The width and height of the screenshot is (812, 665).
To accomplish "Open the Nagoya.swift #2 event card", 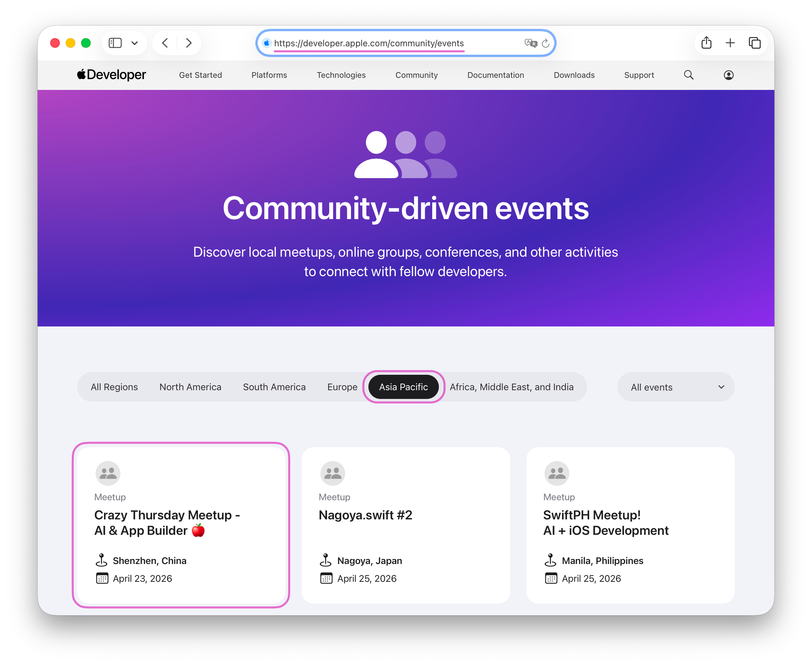I will [x=406, y=525].
